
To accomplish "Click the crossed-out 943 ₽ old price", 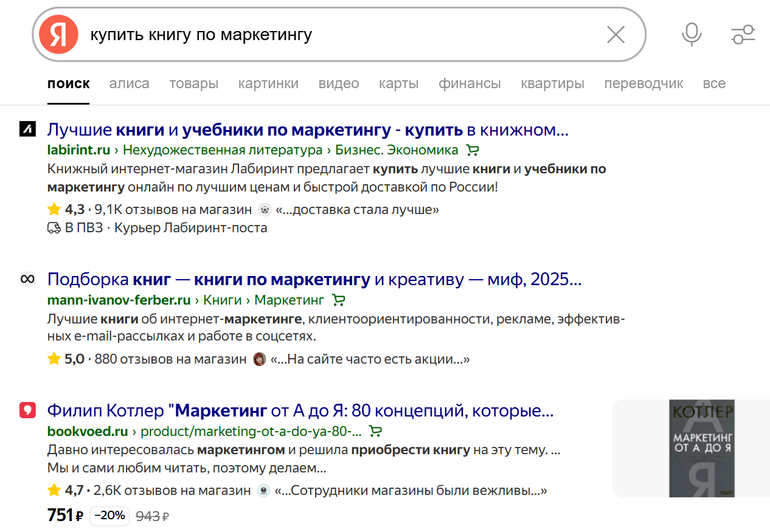I will click(x=152, y=516).
